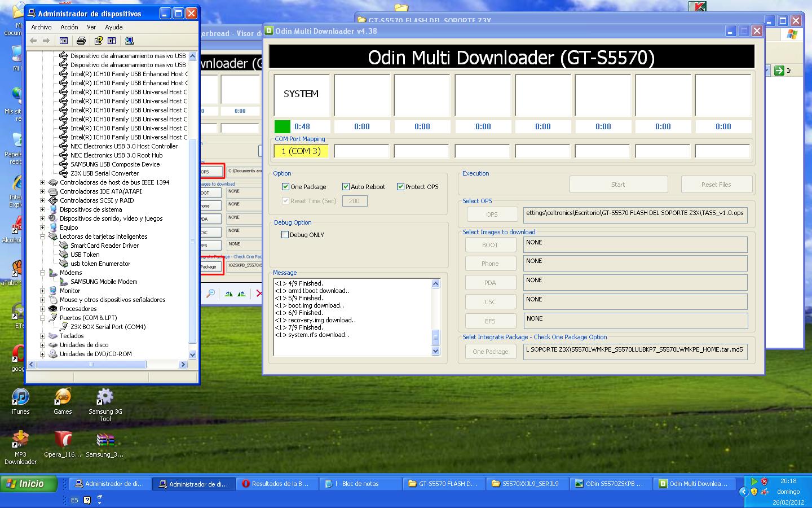Collapse Puertos (COM & LPT) node

point(42,318)
